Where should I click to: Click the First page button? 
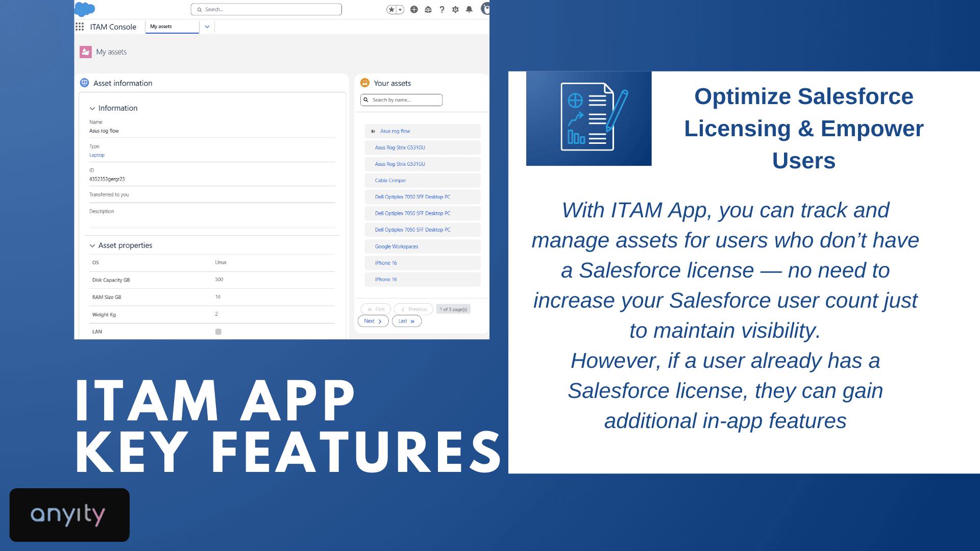[x=376, y=309]
